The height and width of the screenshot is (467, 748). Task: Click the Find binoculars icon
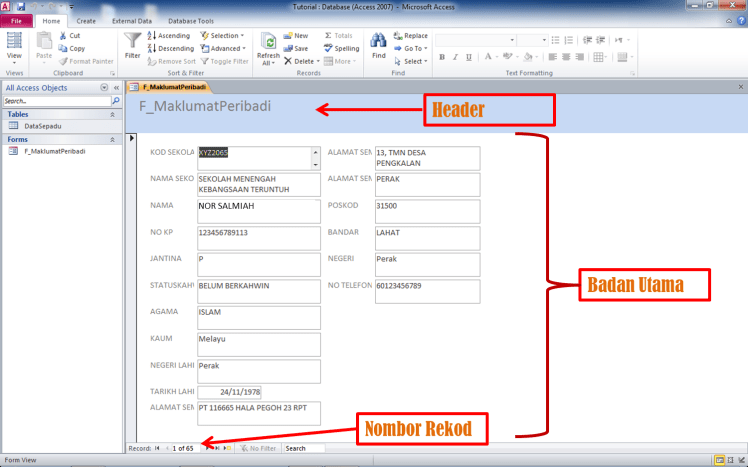pos(378,42)
